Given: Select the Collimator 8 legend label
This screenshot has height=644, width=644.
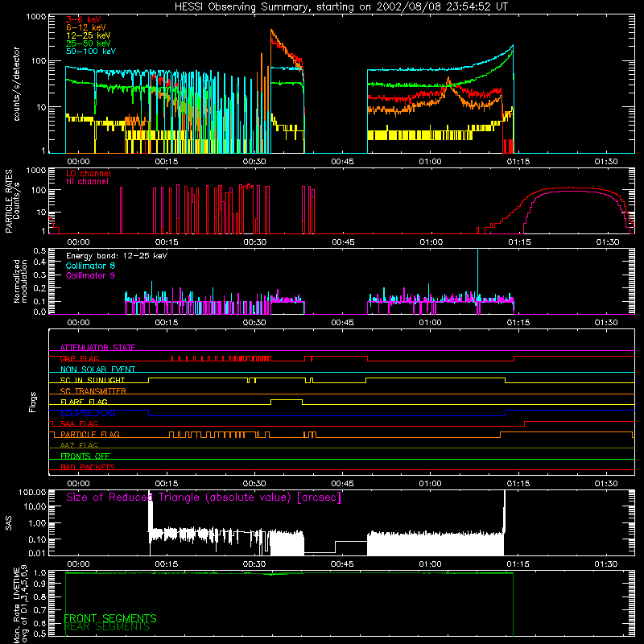Looking at the screenshot, I should [90, 266].
